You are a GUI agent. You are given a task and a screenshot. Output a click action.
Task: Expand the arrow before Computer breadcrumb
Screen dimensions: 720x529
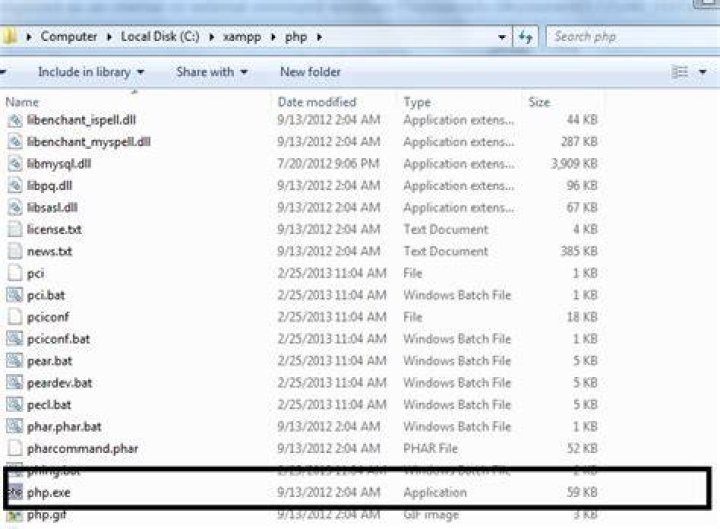tap(29, 37)
